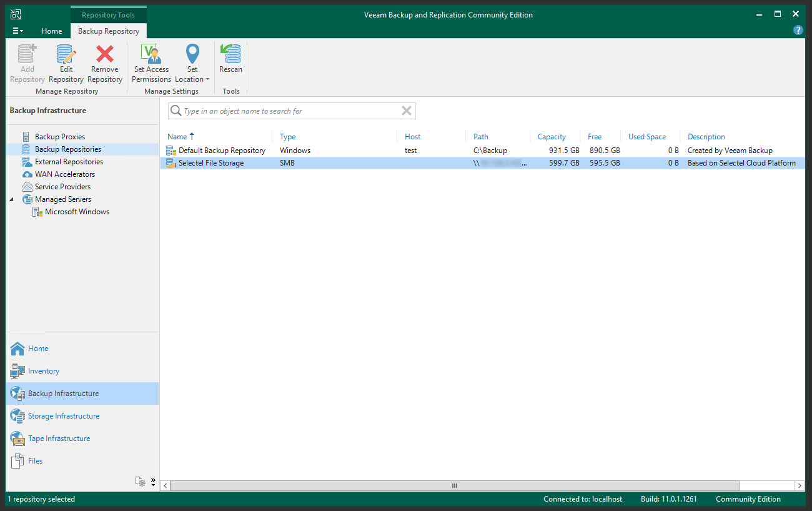
Task: Click the Service Providers icon
Action: tap(27, 187)
